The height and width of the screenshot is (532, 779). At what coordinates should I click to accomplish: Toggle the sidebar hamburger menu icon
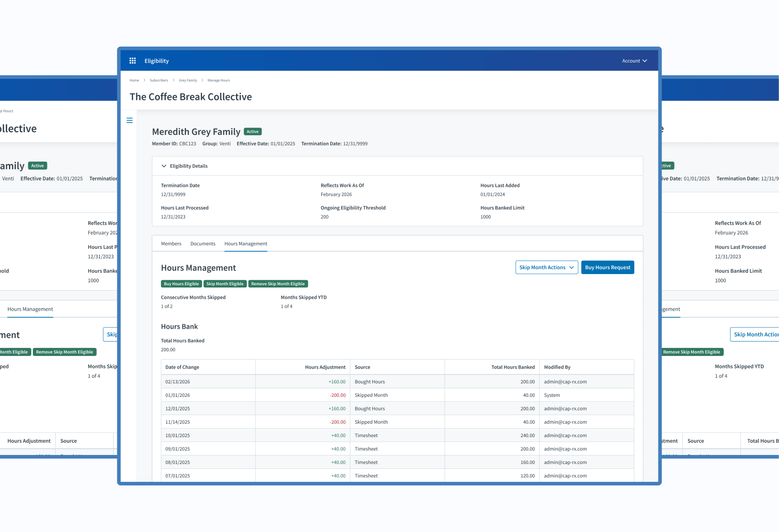129,120
